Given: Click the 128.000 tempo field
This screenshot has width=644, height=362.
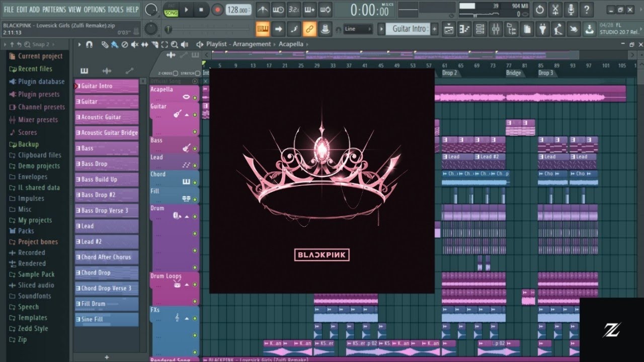Looking at the screenshot, I should click(238, 10).
